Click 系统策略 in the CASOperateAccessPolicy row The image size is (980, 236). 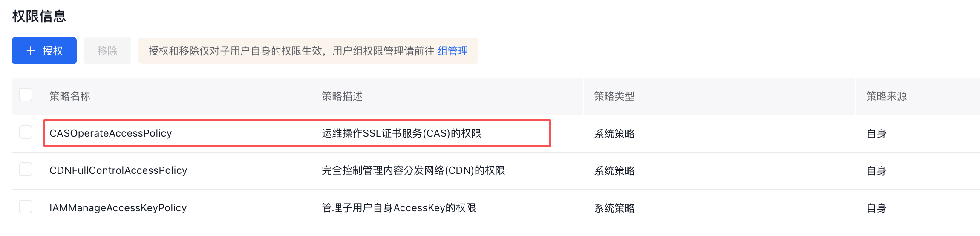614,134
